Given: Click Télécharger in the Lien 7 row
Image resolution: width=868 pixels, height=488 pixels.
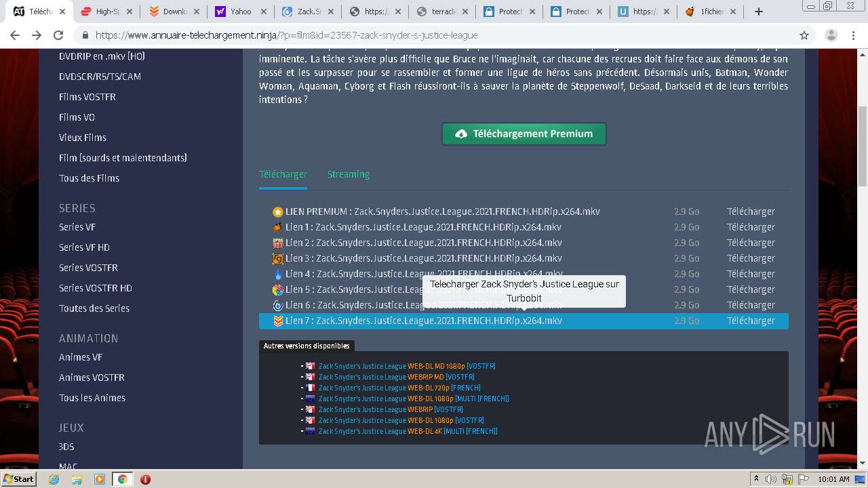Looking at the screenshot, I should [x=751, y=321].
